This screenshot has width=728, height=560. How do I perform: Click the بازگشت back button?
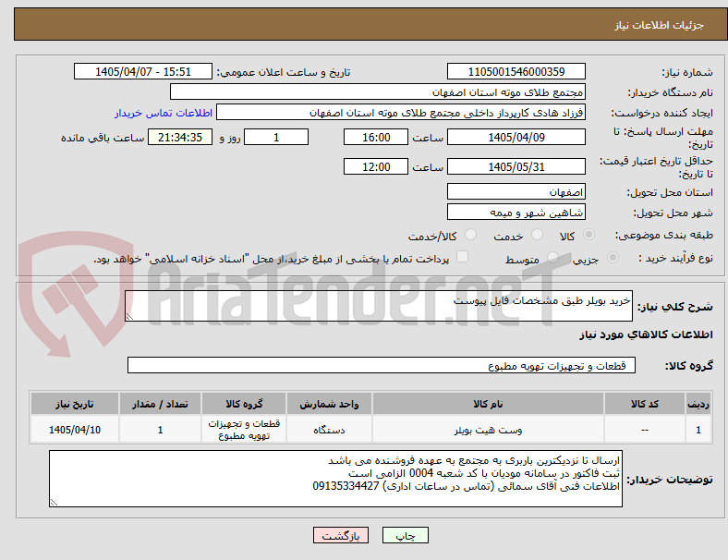point(341,535)
